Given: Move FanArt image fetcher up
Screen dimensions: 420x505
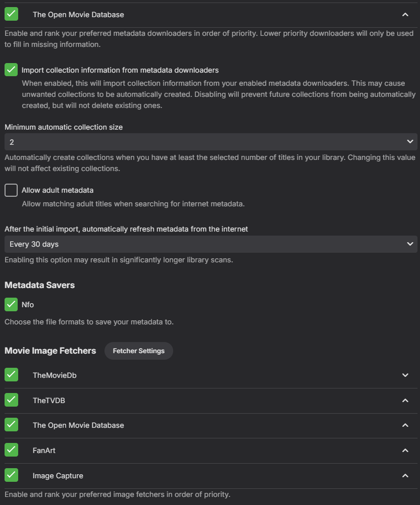Looking at the screenshot, I should 405,451.
